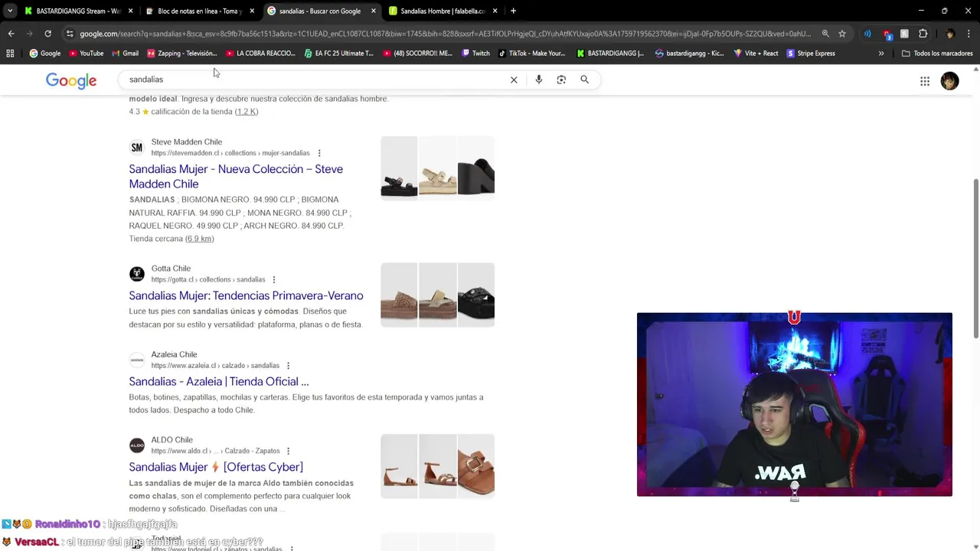This screenshot has width=980, height=551.
Task: Close the Bloc de notas en línea tab
Action: [x=252, y=11]
